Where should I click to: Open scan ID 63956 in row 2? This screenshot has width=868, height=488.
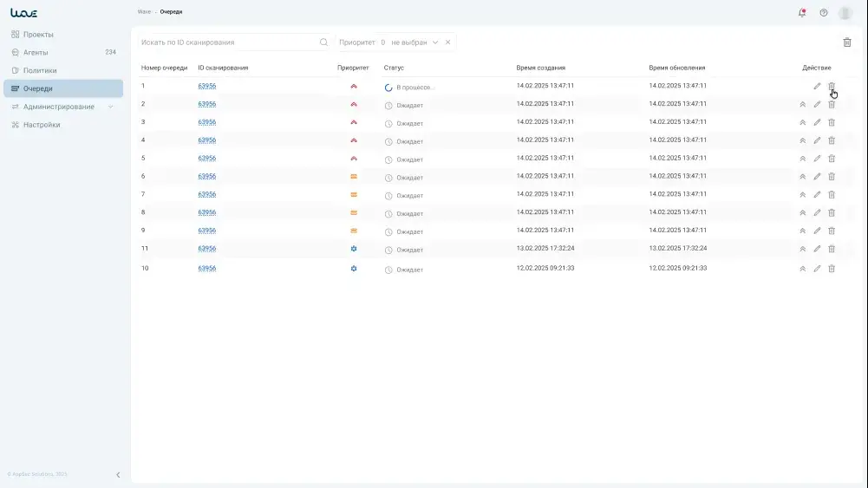(207, 104)
